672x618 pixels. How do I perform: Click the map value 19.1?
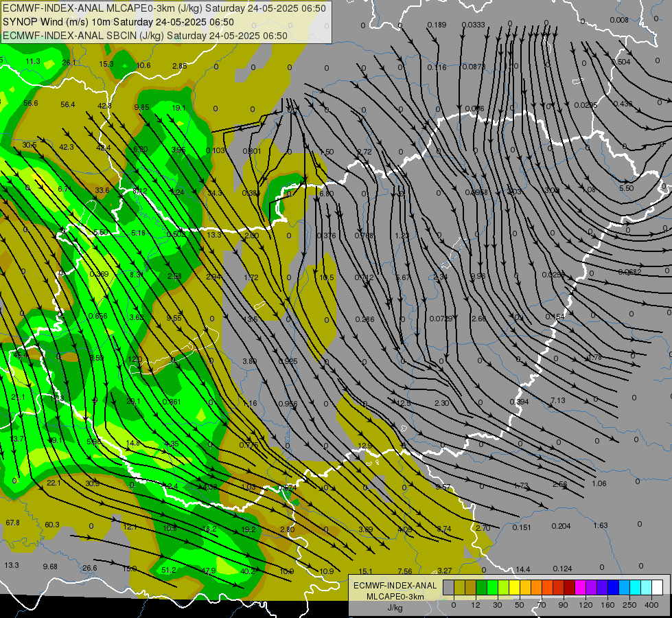(178, 108)
